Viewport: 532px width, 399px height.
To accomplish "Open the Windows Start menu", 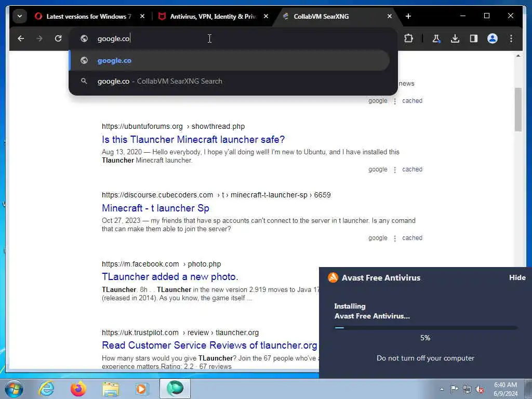I will pyautogui.click(x=14, y=389).
